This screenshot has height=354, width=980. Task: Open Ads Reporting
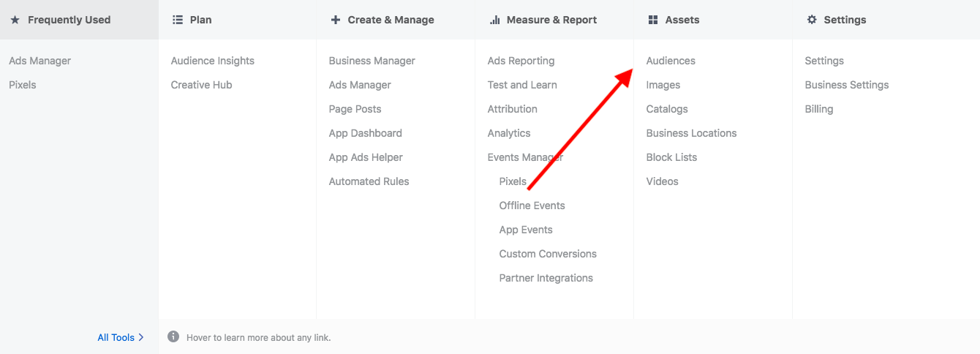coord(521,61)
